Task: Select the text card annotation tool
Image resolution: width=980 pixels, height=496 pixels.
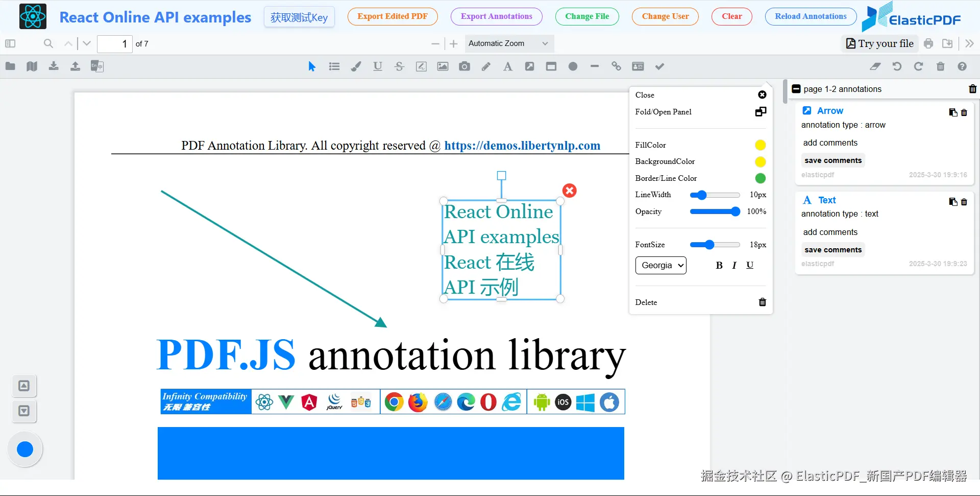Action: (x=638, y=66)
